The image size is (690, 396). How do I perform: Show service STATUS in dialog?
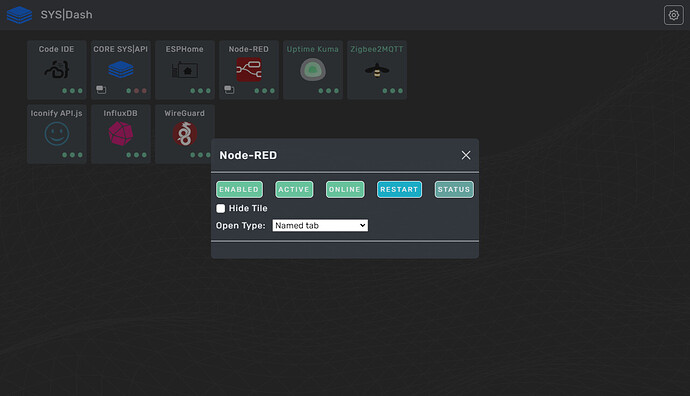pyautogui.click(x=454, y=190)
